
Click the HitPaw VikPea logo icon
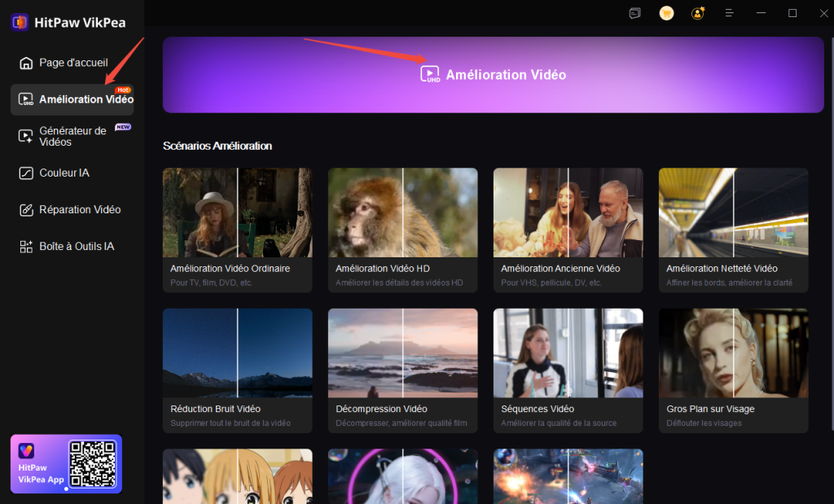[20, 22]
